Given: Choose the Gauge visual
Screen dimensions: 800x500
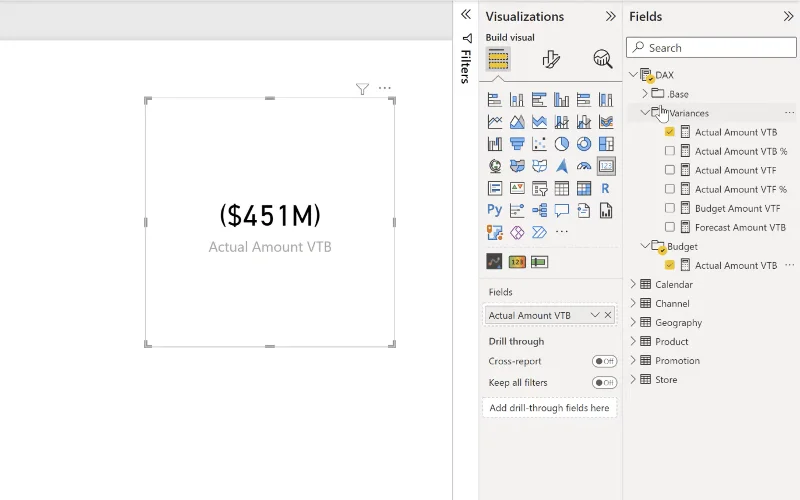Looking at the screenshot, I should coord(584,166).
